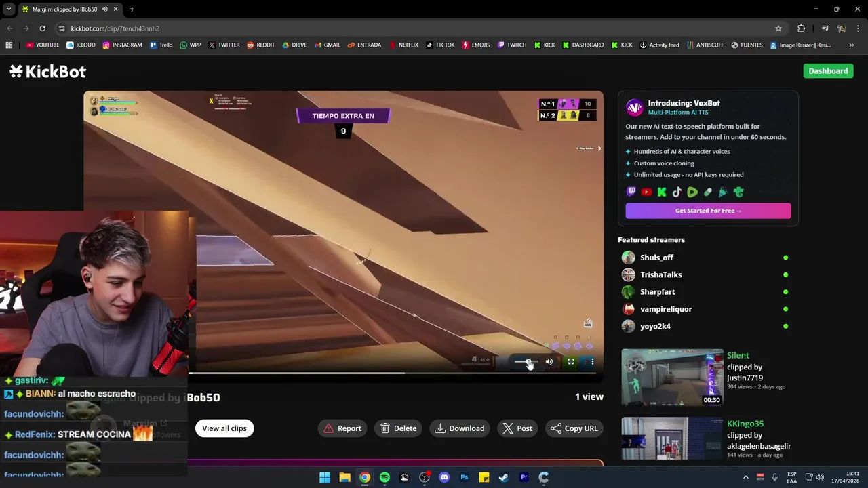868x488 pixels.
Task: Open File Explorer from the taskbar
Action: [x=344, y=478]
